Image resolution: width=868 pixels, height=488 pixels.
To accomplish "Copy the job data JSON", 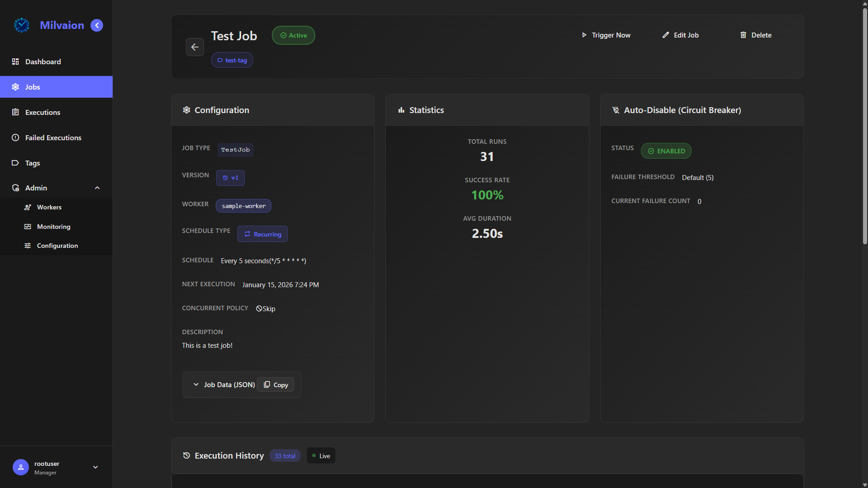I will tap(275, 385).
